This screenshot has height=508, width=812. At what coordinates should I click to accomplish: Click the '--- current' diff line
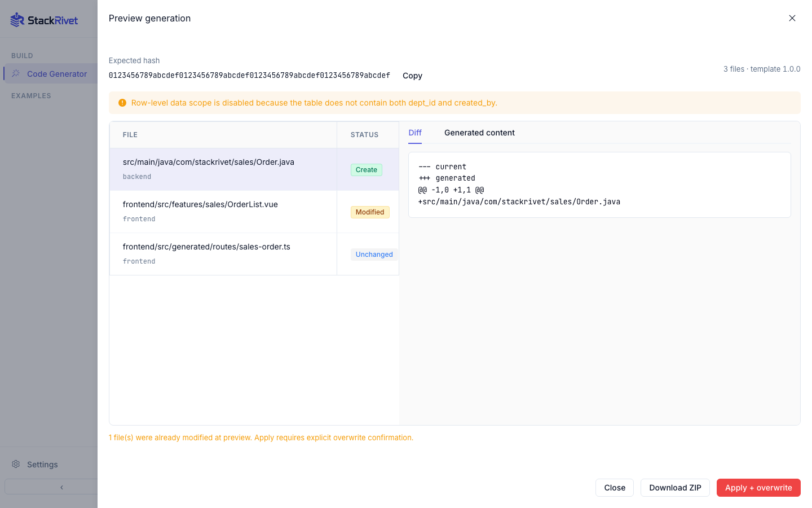[442, 167]
